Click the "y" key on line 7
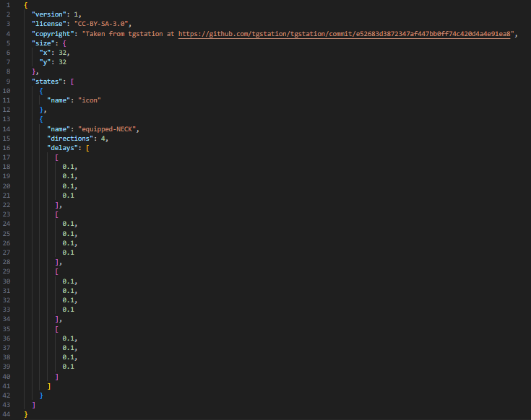This screenshot has width=531, height=420. [x=45, y=62]
